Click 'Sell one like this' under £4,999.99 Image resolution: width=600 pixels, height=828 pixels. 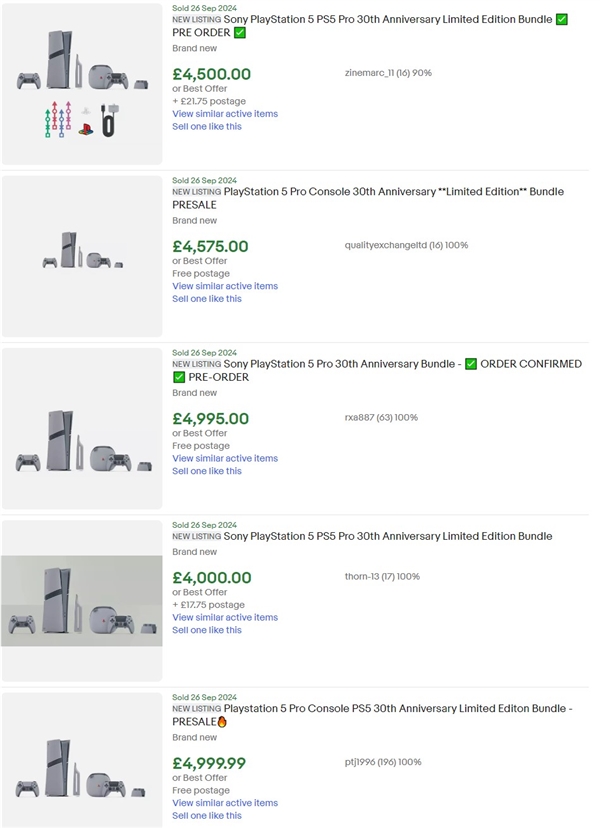(x=207, y=816)
